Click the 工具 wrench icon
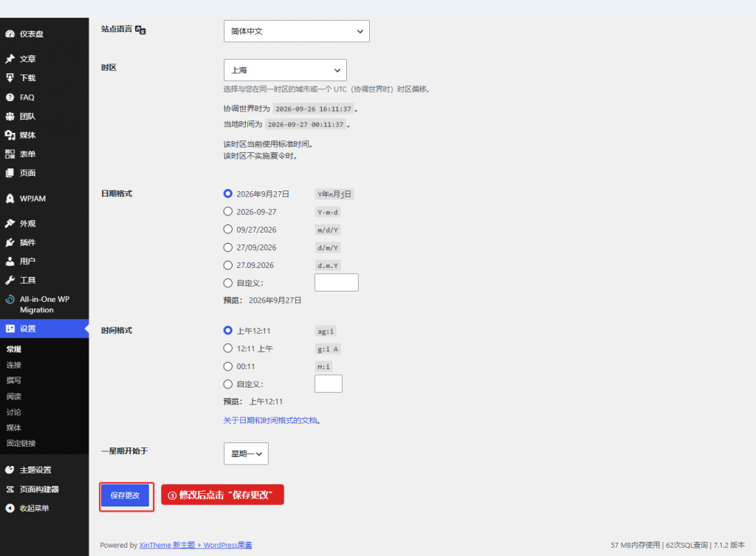The width and height of the screenshot is (756, 556). pos(10,280)
